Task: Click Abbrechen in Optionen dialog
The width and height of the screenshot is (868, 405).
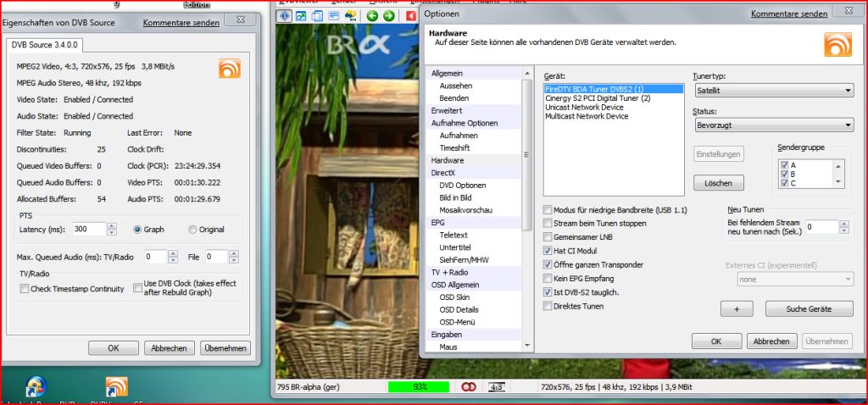Action: 771,341
